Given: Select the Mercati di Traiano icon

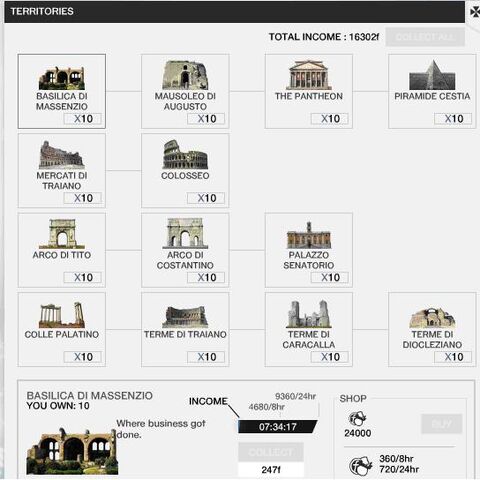Looking at the screenshot, I should point(62,154).
